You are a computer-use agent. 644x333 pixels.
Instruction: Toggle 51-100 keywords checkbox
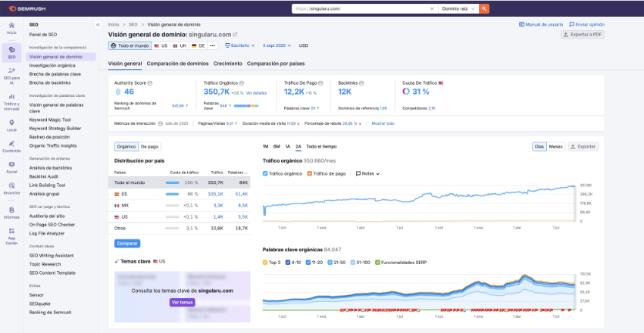pos(353,262)
